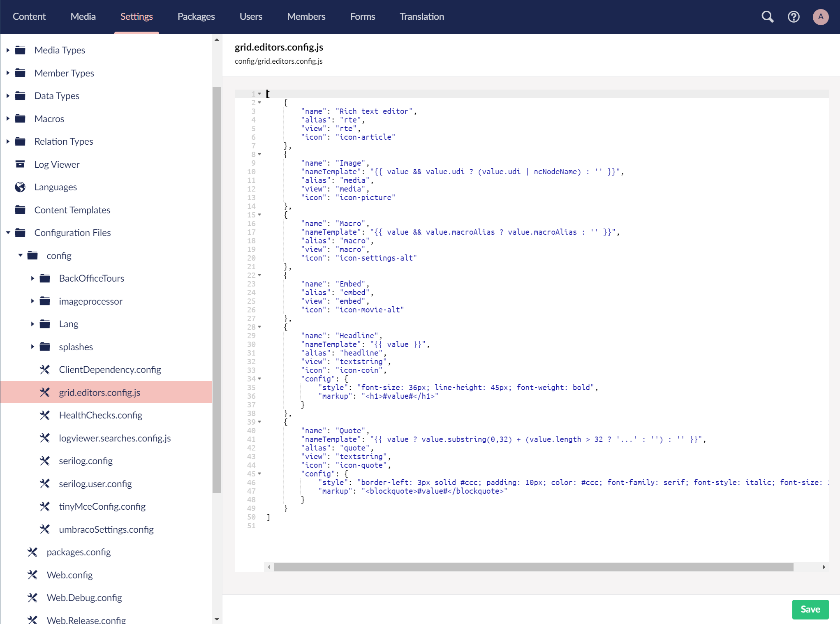Click the Relation Types folder icon
840x624 pixels.
20,141
